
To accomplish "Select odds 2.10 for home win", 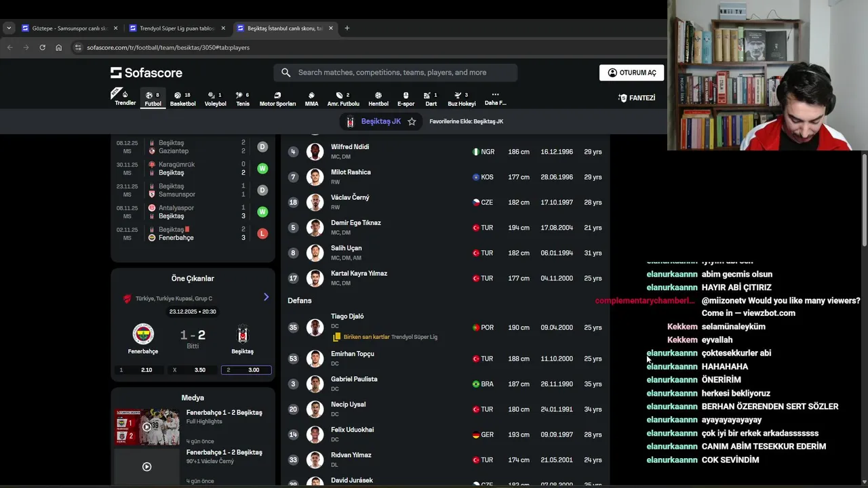I will (140, 370).
